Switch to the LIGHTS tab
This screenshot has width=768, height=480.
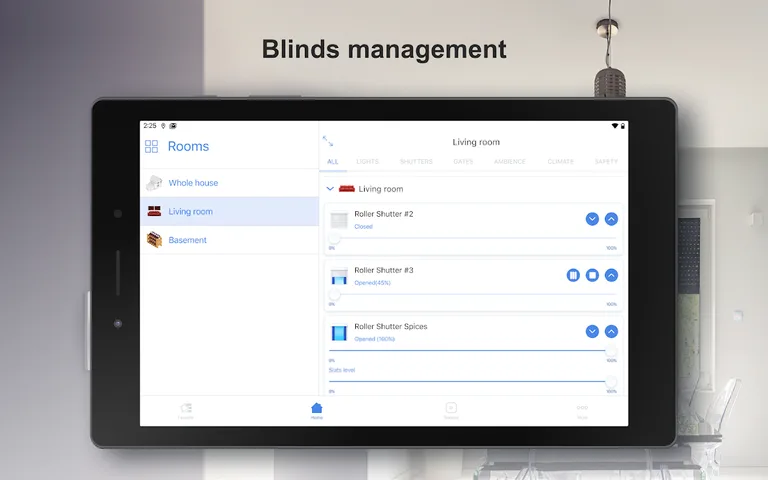click(x=367, y=162)
